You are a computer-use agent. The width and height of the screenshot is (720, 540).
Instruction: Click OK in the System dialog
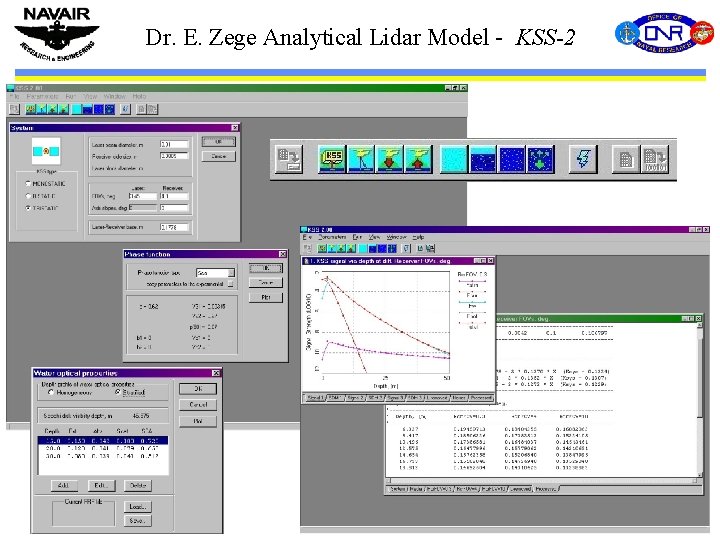point(219,142)
